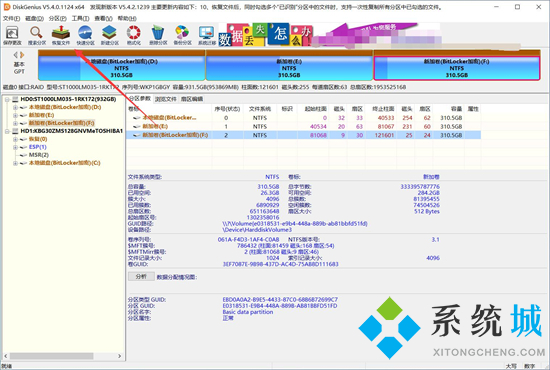The width and height of the screenshot is (550, 370).
Task: Click start cylinder value 81068 in the table
Action: [318, 135]
